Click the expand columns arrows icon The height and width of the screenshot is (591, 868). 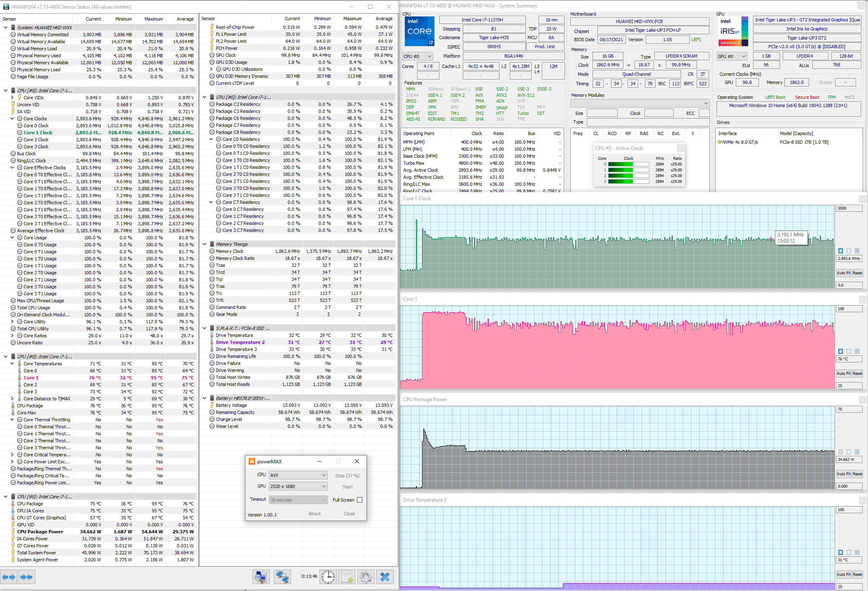coord(9,577)
